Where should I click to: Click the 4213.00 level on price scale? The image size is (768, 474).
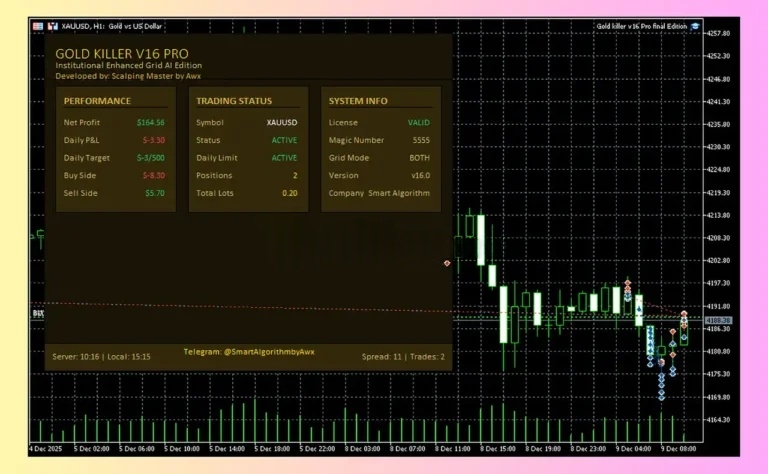point(718,215)
